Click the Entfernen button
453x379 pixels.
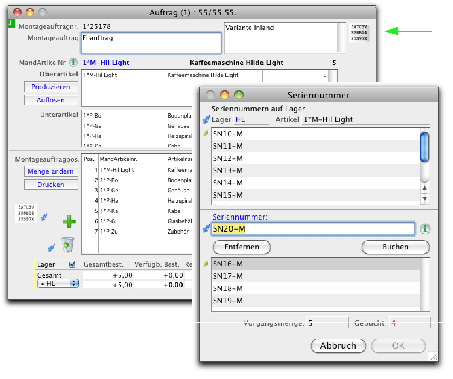(242, 247)
